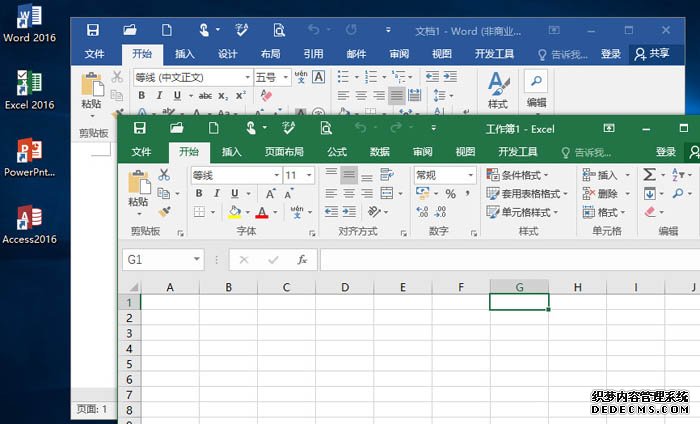Click the Insert Function fx button
This screenshot has height=424, width=700.
tap(302, 260)
